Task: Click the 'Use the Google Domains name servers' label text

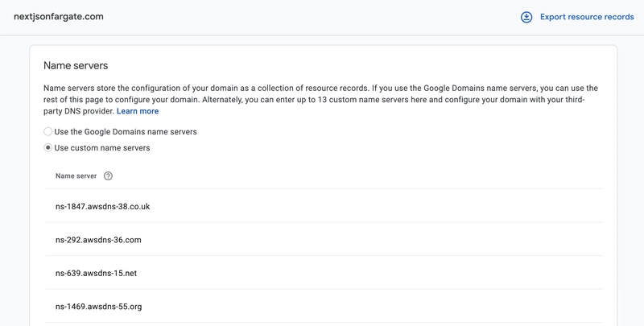Action: point(126,131)
